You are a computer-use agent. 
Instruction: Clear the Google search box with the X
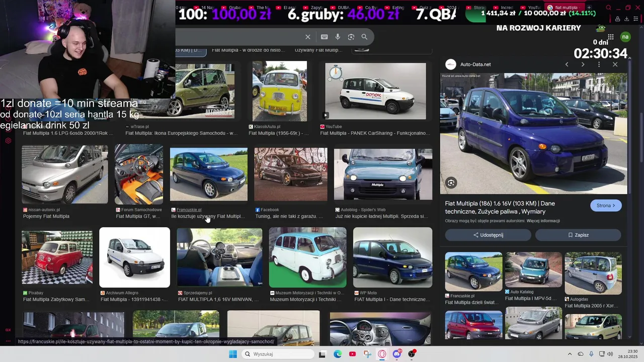click(308, 37)
